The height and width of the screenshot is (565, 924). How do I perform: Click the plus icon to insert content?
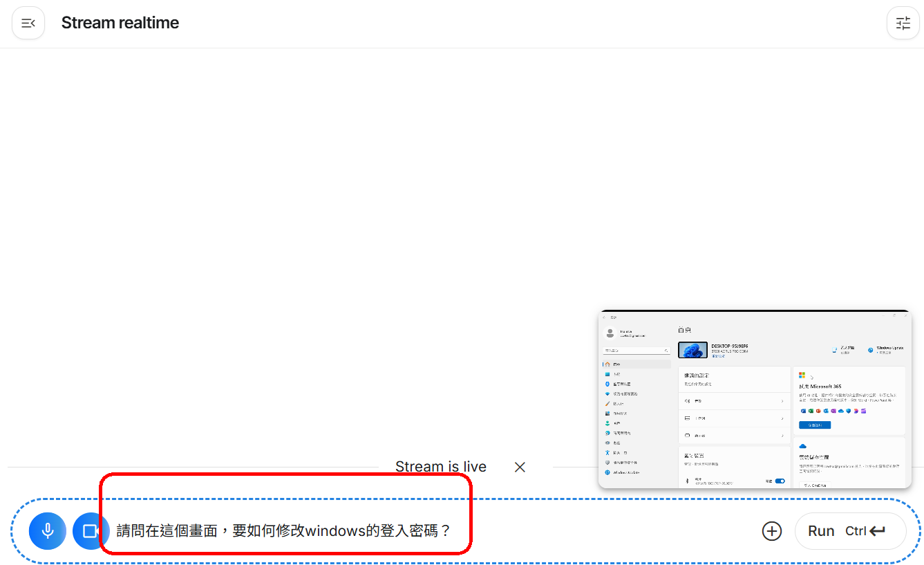(x=771, y=531)
